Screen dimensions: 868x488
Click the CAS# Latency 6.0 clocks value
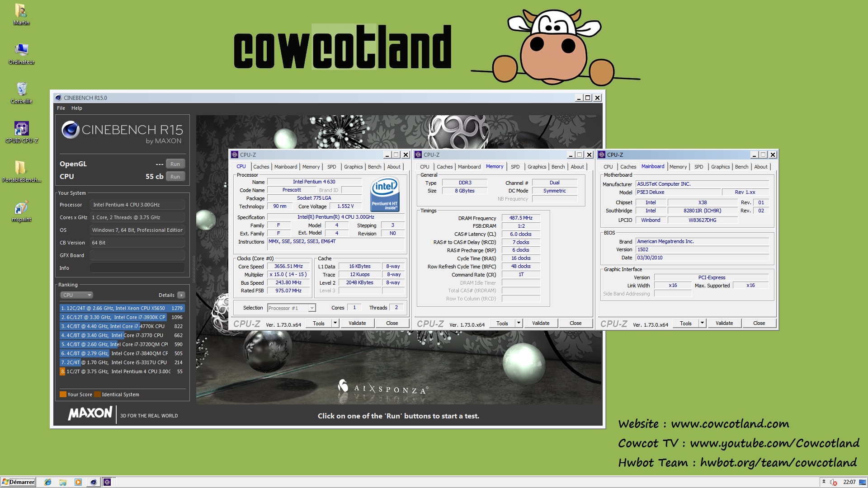(x=521, y=234)
